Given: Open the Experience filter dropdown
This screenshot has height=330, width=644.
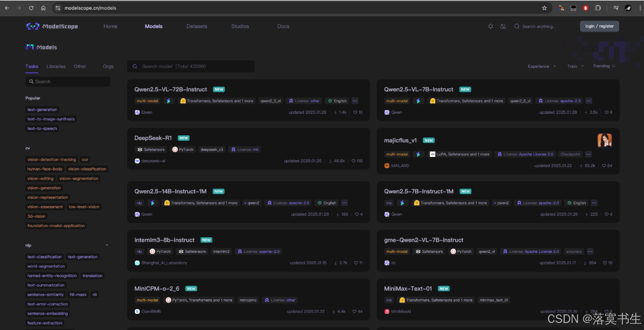Looking at the screenshot, I should pos(542,66).
